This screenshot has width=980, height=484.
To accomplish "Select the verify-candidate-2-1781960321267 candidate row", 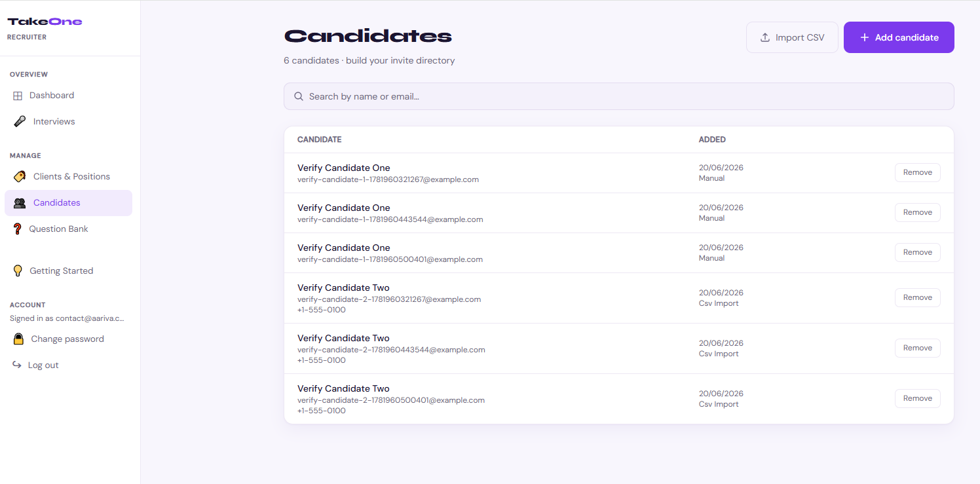I will [x=618, y=298].
